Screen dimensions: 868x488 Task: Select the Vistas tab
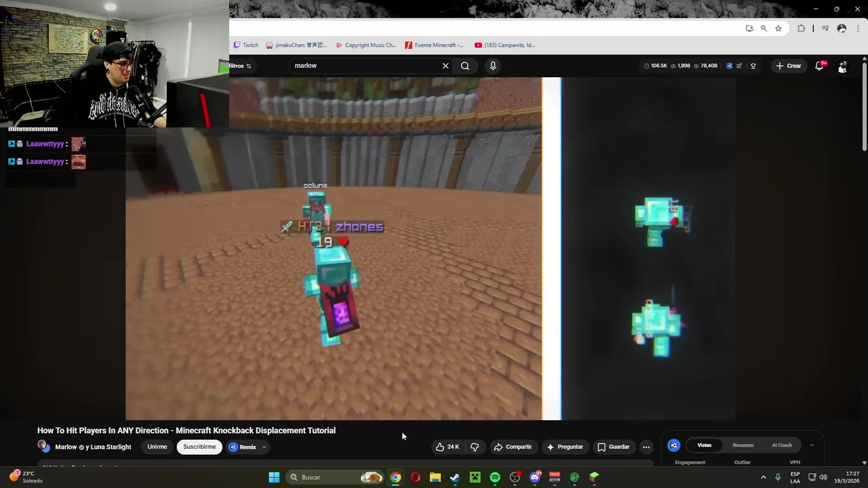coord(705,445)
